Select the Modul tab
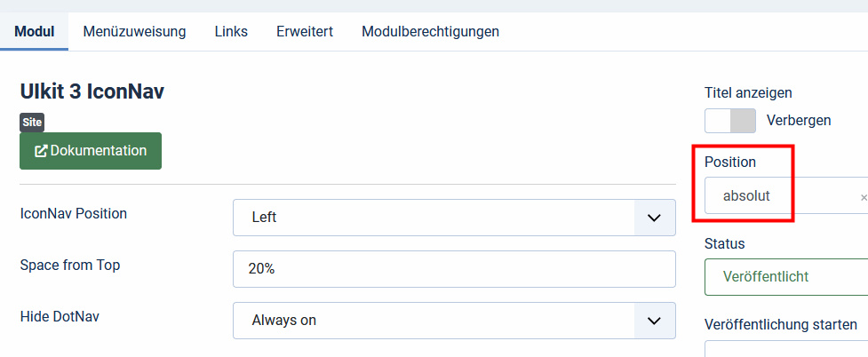The image size is (868, 357). tap(35, 32)
